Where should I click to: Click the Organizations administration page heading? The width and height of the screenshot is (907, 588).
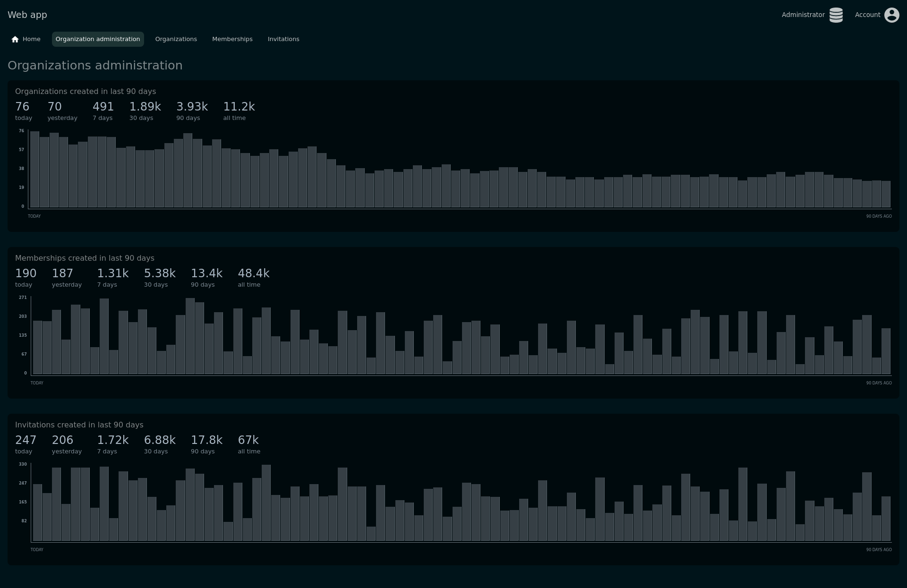coord(95,65)
